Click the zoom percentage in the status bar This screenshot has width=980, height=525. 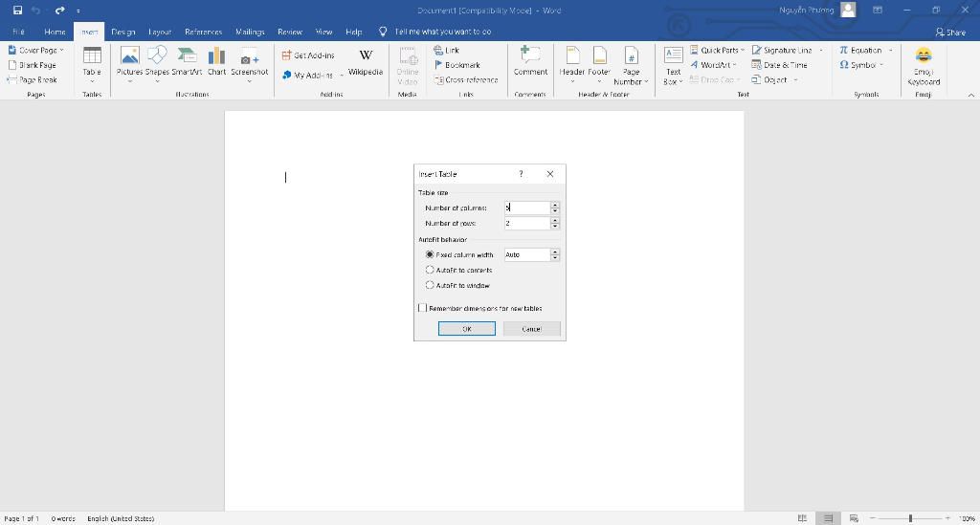[x=967, y=518]
